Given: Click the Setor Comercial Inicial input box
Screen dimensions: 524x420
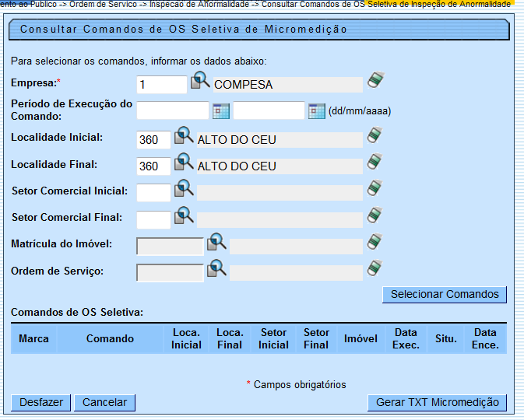Looking at the screenshot, I should point(153,192).
